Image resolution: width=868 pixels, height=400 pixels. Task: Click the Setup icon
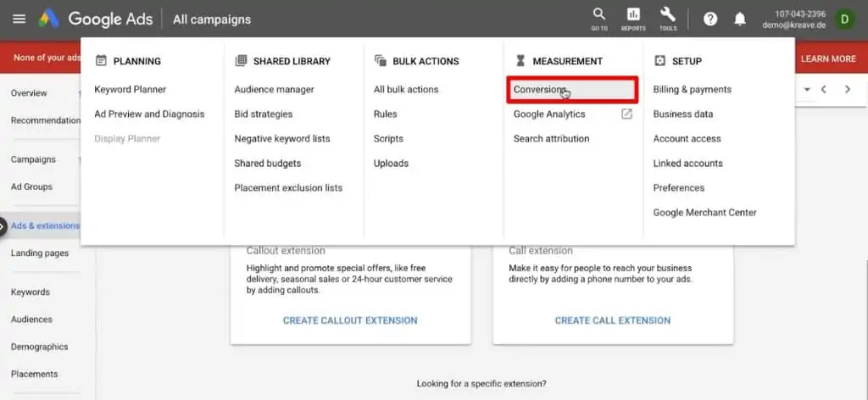click(659, 61)
